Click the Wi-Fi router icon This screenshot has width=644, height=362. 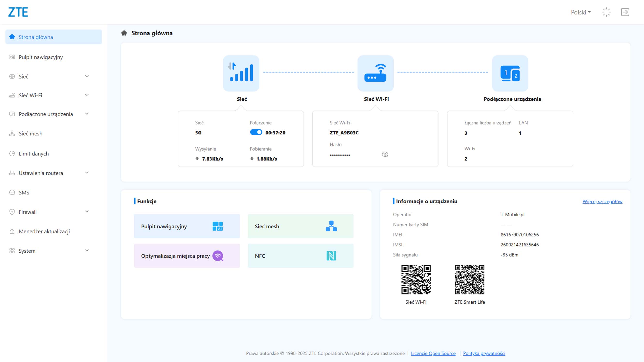375,73
